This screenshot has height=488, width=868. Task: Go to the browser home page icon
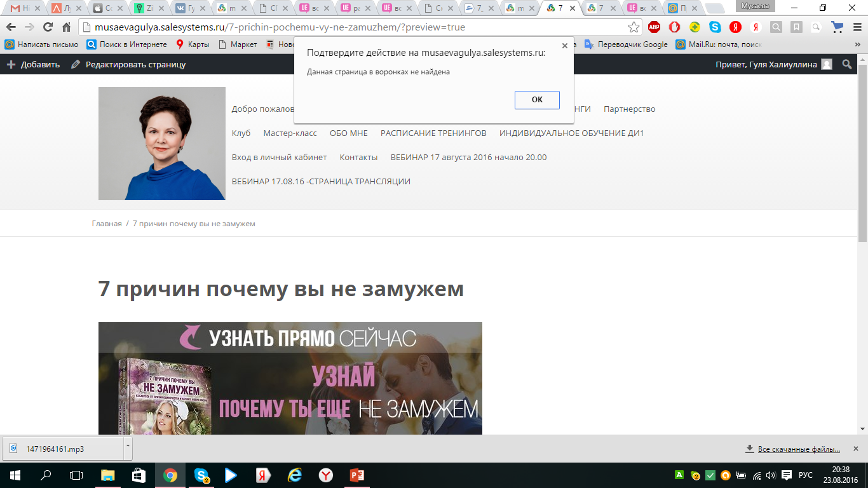[66, 27]
